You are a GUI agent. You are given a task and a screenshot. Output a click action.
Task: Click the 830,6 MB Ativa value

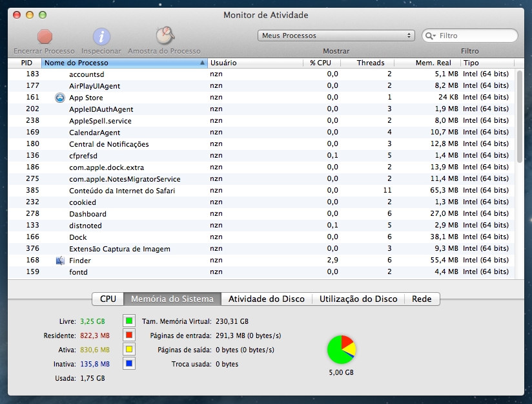(95, 350)
